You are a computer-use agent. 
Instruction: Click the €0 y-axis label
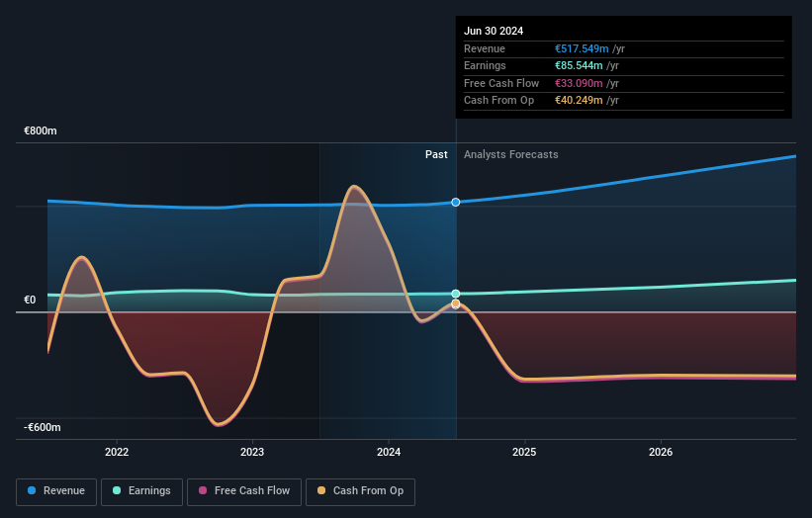(30, 301)
